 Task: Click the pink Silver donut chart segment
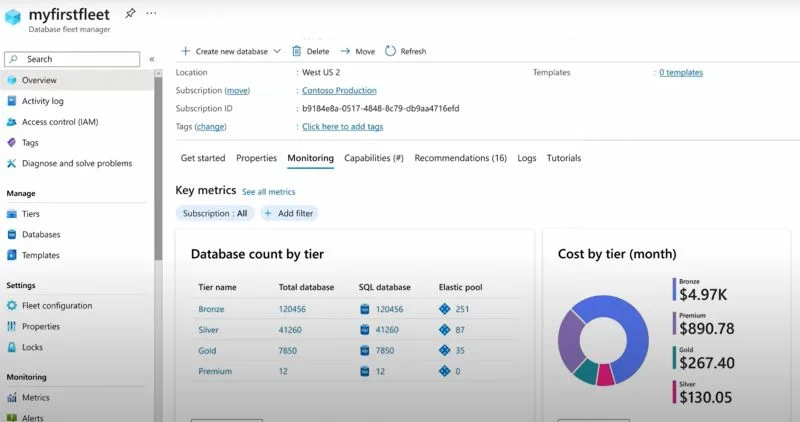coord(606,375)
